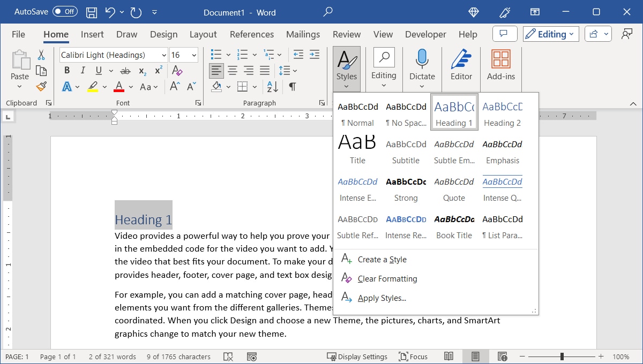Click Create a Style
The width and height of the screenshot is (643, 364).
(x=382, y=259)
